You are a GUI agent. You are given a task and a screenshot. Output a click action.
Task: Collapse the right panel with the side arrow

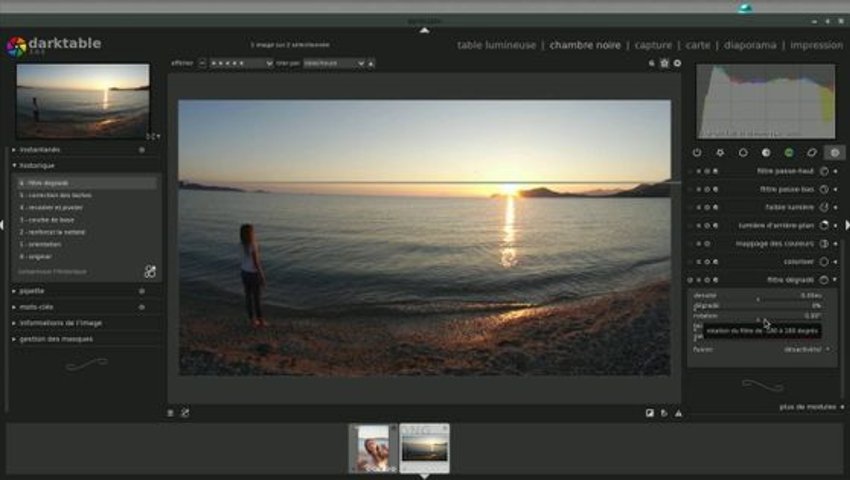847,225
